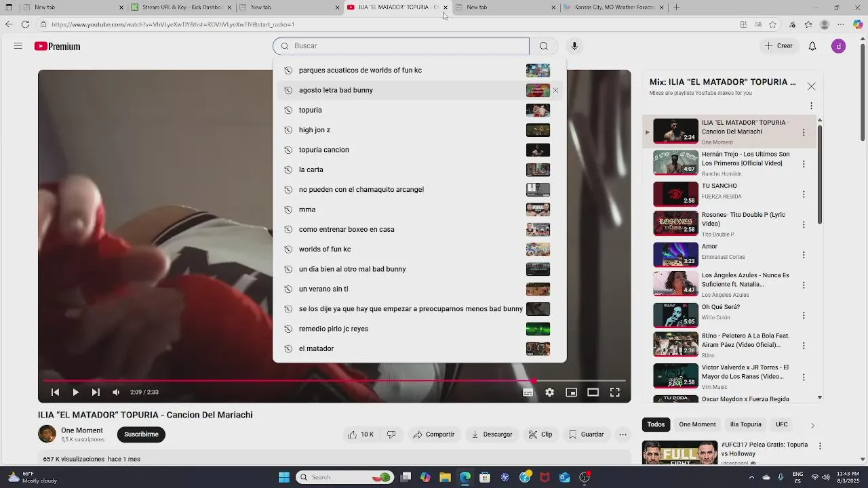Seek on the red video progress bar

tap(334, 381)
